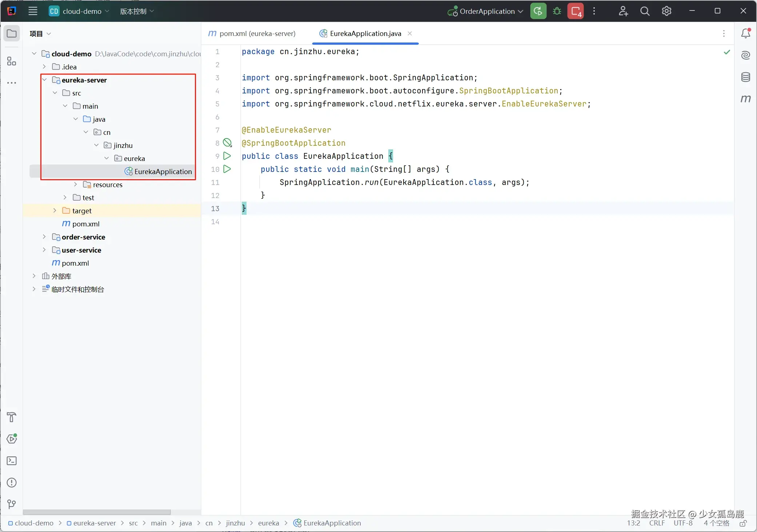Click the CRLF line separator widget
Image resolution: width=757 pixels, height=532 pixels.
pyautogui.click(x=657, y=523)
